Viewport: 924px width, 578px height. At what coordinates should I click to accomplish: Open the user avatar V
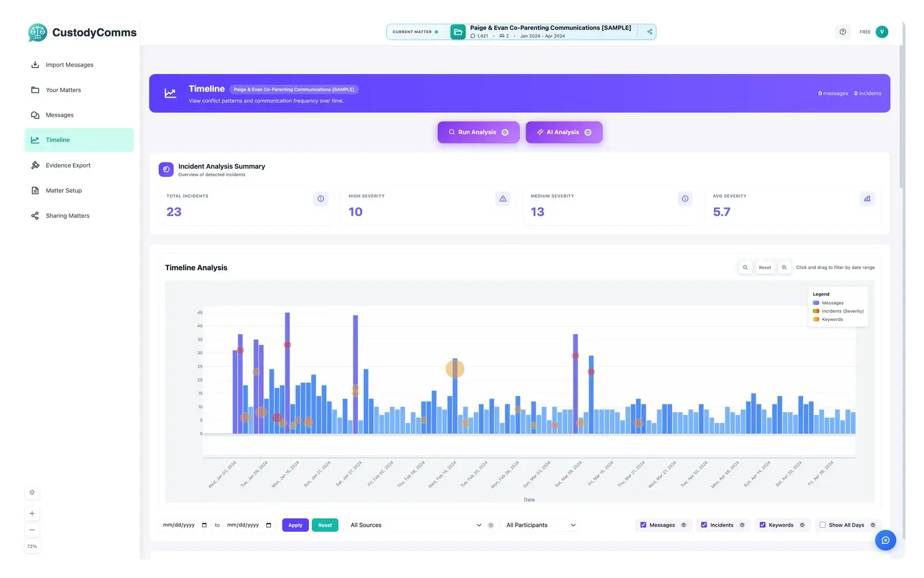(x=882, y=32)
